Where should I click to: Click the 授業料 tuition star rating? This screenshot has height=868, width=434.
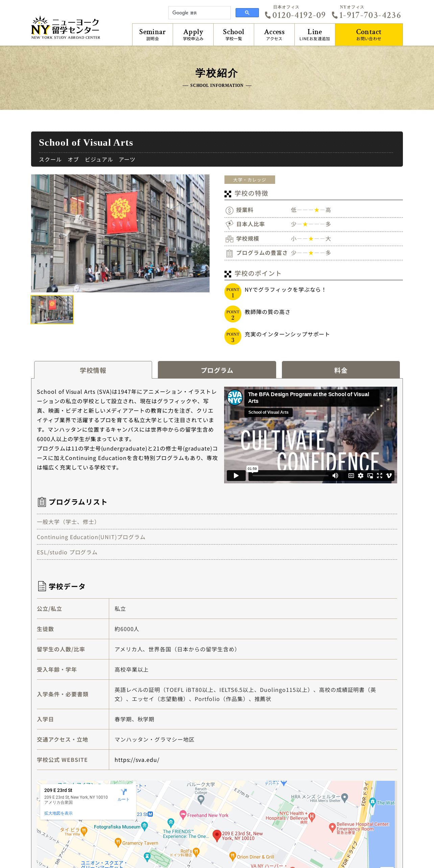(311, 210)
